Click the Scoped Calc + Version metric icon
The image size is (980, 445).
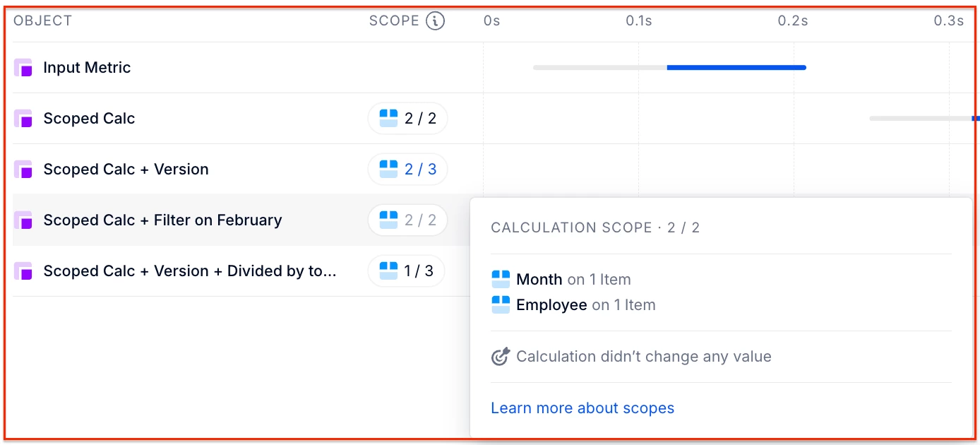(x=23, y=170)
